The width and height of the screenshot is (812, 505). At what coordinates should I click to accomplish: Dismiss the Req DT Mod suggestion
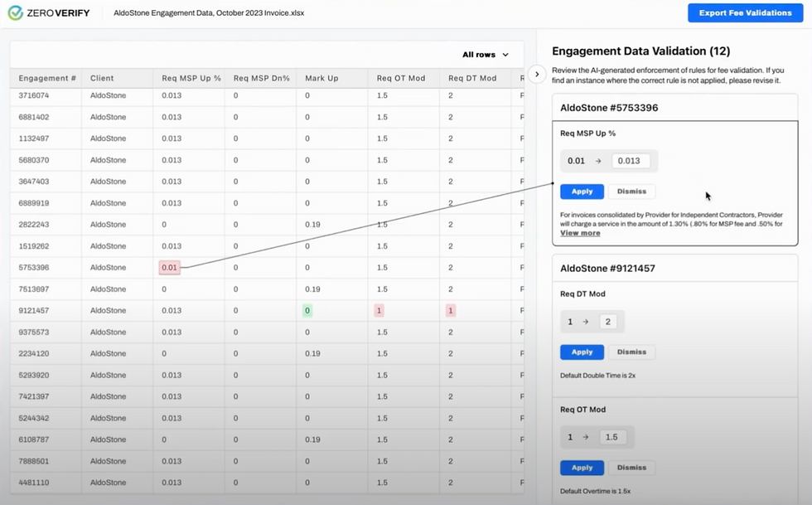631,352
